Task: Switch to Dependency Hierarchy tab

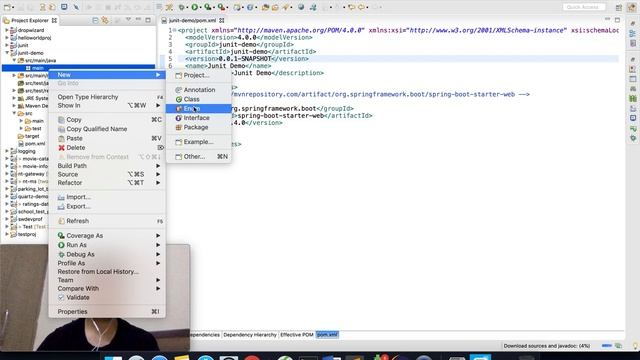Action: tap(250, 335)
